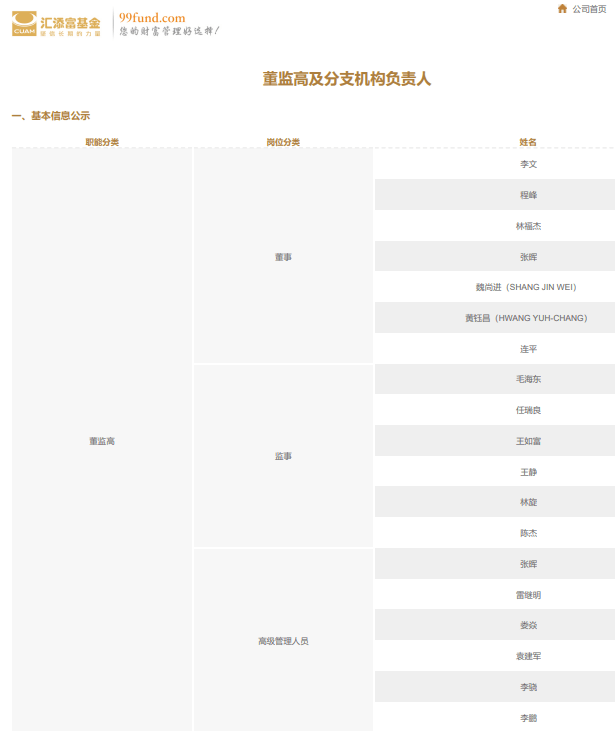This screenshot has width=615, height=738.
Task: Click the 汇添富基金 logo icon
Action: 24,24
